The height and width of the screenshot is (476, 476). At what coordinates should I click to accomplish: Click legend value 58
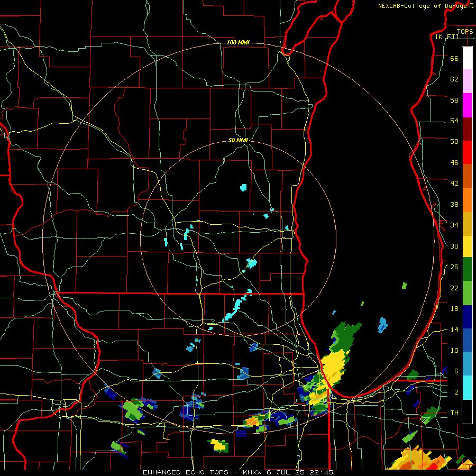454,100
